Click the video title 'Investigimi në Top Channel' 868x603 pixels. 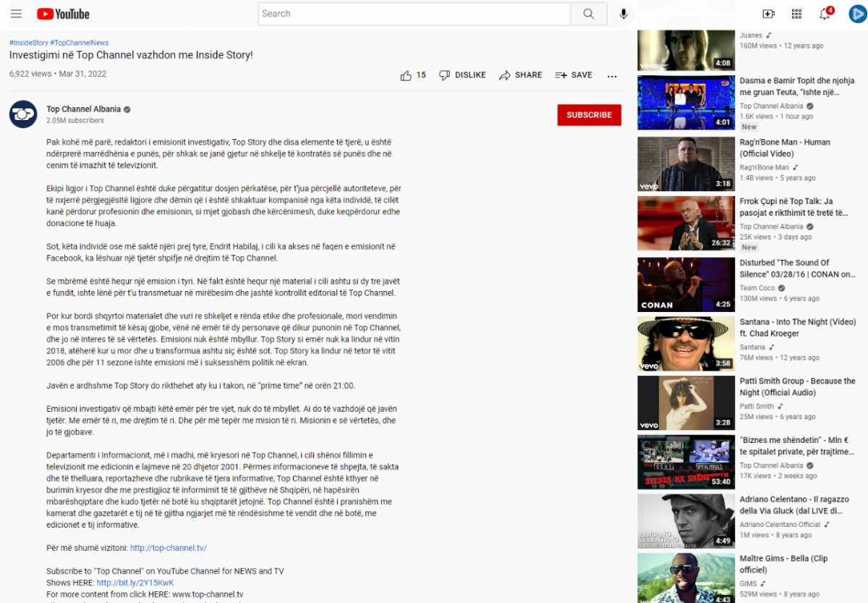click(x=131, y=55)
